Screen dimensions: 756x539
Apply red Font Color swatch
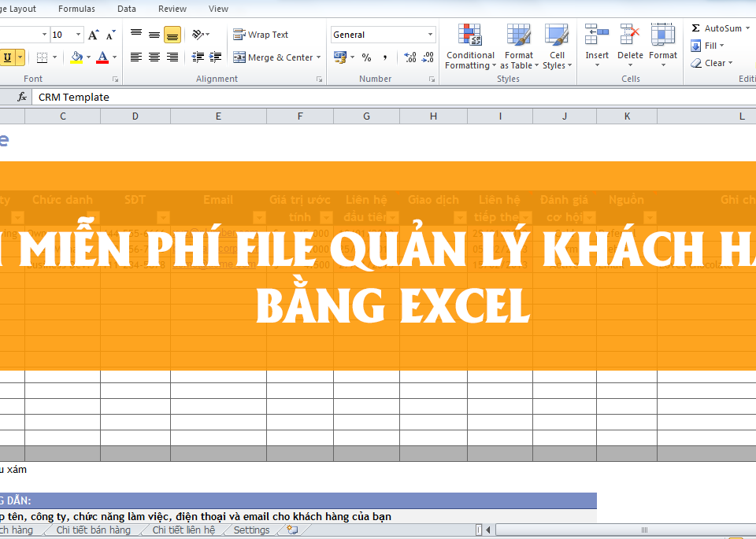(102, 57)
